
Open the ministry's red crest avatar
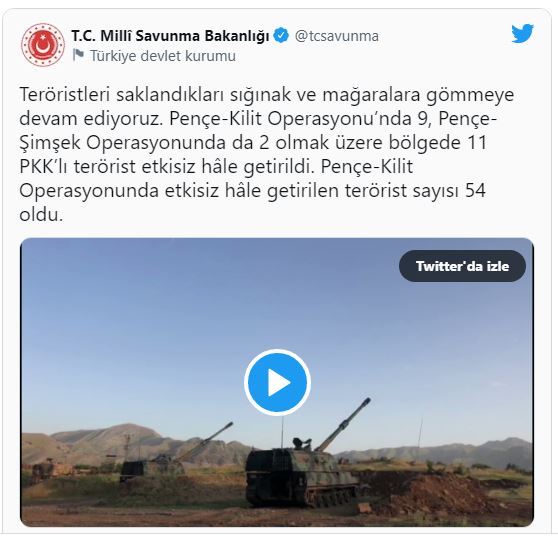click(x=43, y=45)
